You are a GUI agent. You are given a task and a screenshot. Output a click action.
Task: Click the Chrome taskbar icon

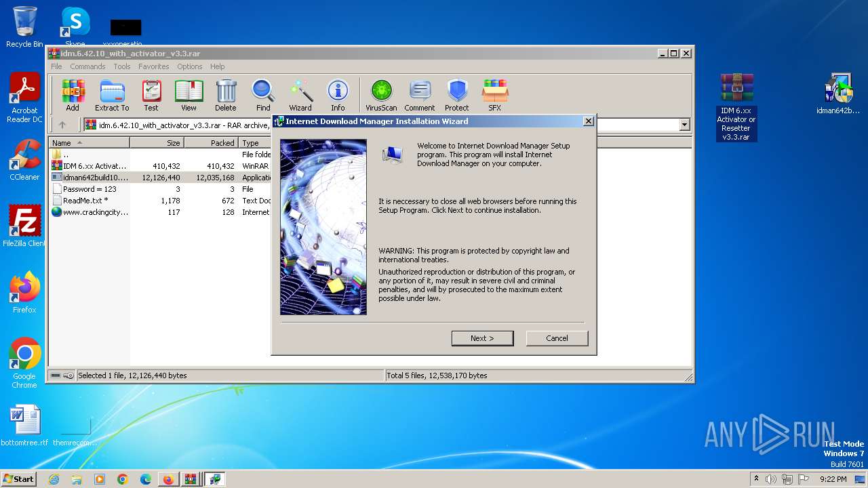tap(123, 479)
